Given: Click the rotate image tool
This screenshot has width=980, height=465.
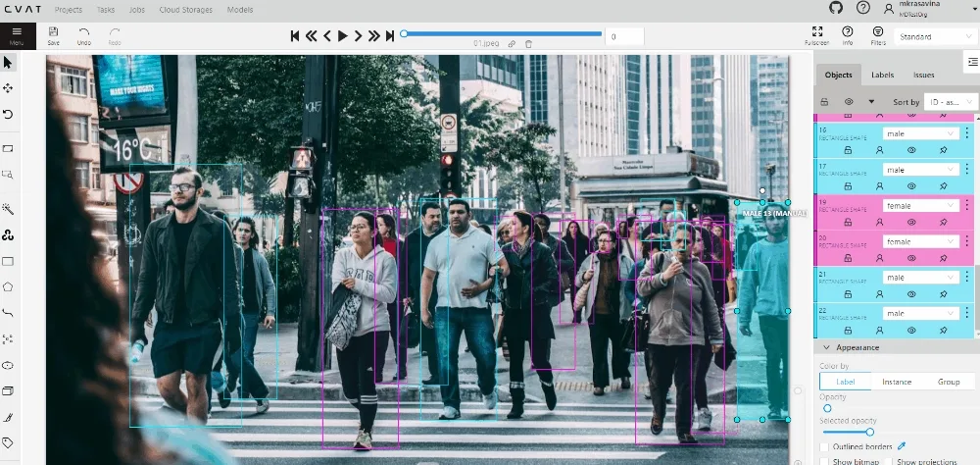Looking at the screenshot, I should point(8,114).
